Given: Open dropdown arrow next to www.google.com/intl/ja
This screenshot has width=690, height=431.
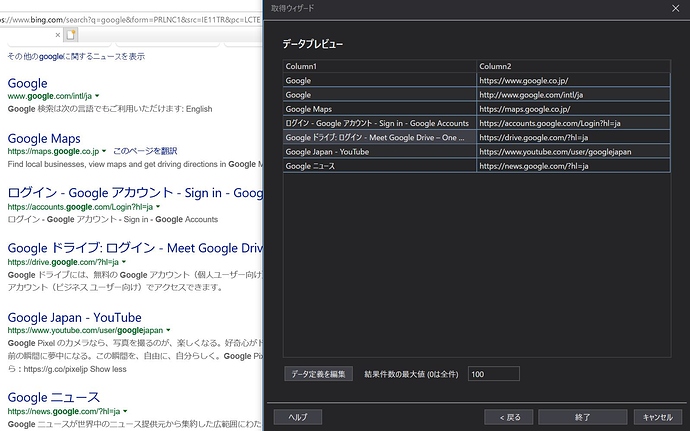Looking at the screenshot, I should coord(97,96).
